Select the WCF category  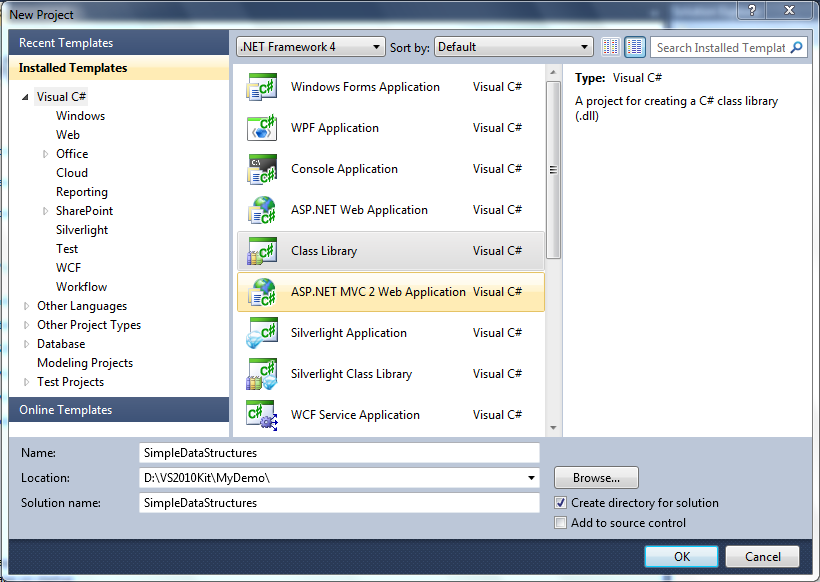[x=69, y=268]
